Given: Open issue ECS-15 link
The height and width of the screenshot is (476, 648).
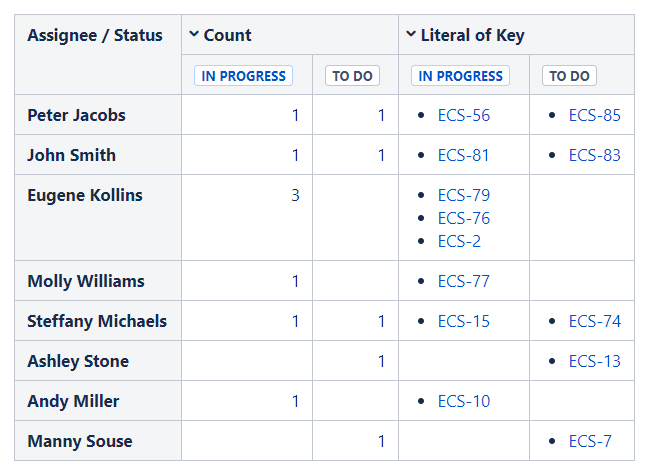Looking at the screenshot, I should point(464,321).
